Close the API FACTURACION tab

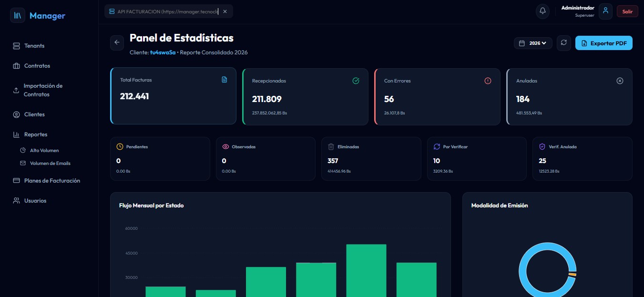click(x=225, y=11)
